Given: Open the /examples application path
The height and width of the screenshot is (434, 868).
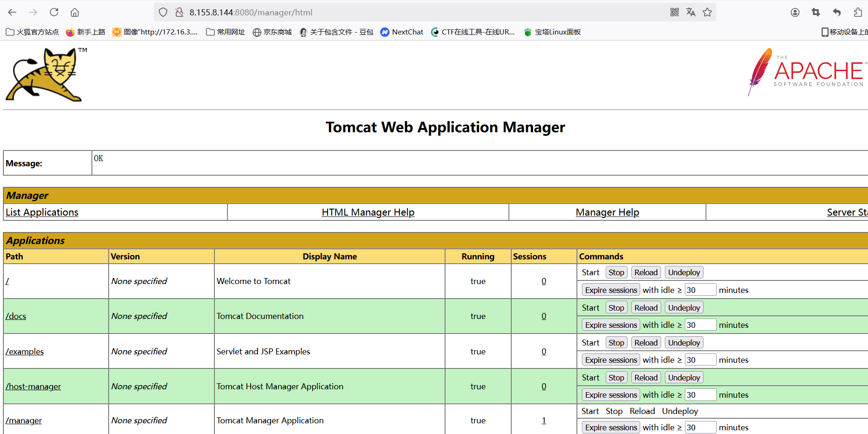Looking at the screenshot, I should [25, 352].
